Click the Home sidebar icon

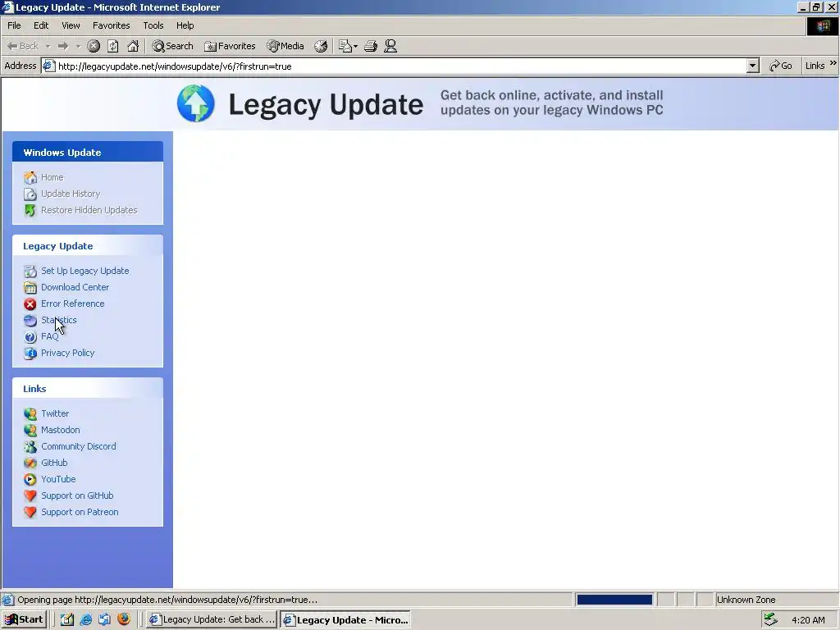pyautogui.click(x=30, y=177)
